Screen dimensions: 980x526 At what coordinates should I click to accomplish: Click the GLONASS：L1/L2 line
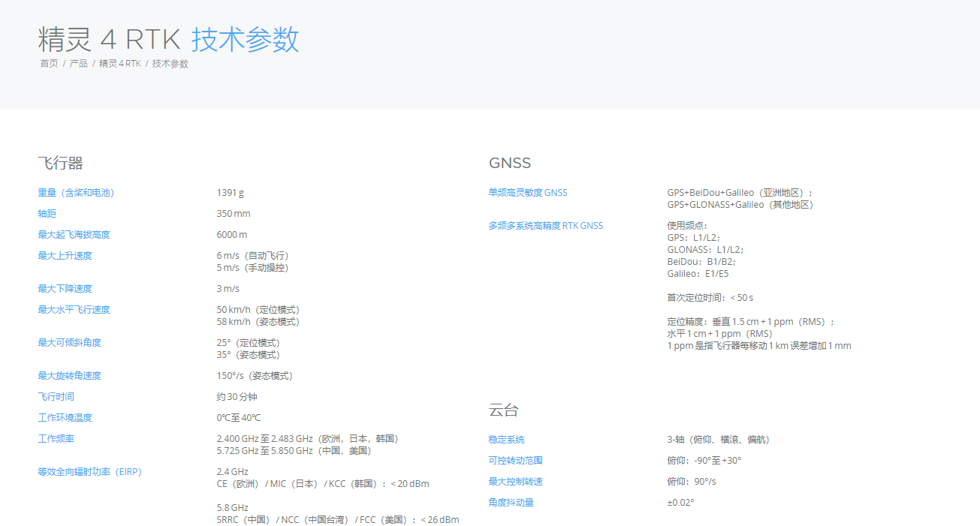tap(706, 250)
